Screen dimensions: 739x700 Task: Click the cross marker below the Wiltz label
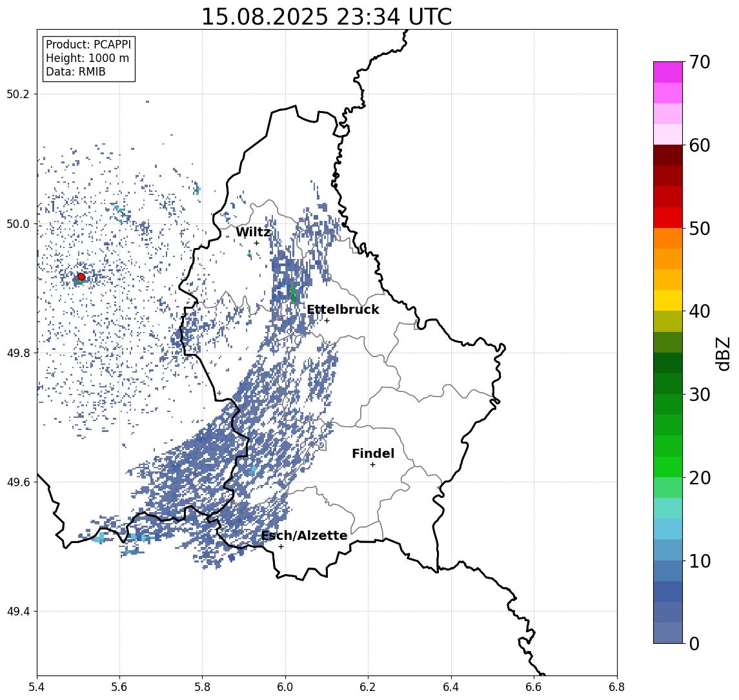(x=256, y=243)
